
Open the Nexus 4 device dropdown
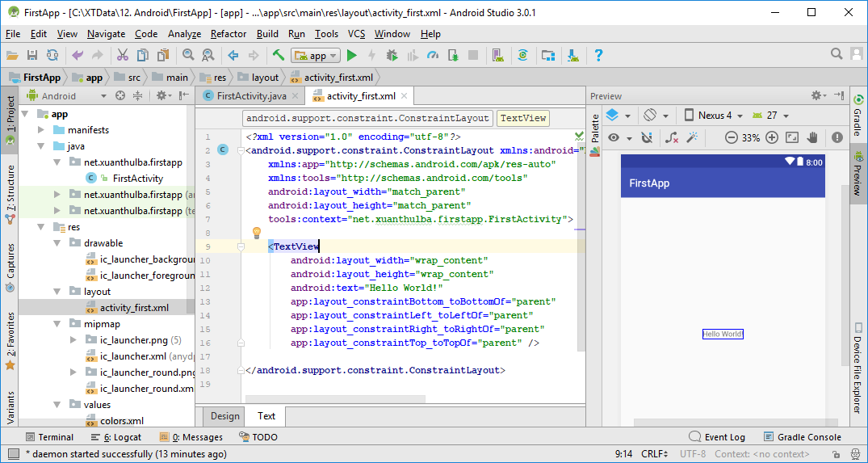pyautogui.click(x=715, y=116)
